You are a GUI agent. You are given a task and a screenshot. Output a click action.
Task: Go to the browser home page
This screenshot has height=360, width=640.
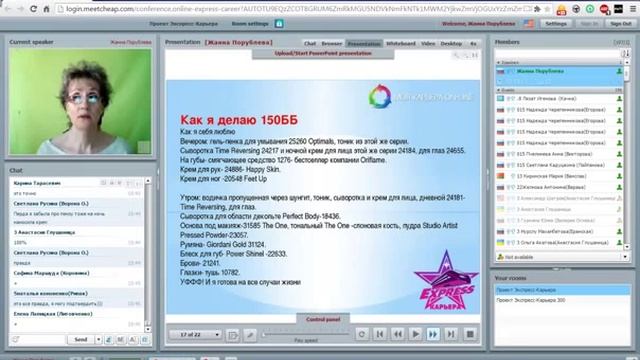tap(47, 9)
